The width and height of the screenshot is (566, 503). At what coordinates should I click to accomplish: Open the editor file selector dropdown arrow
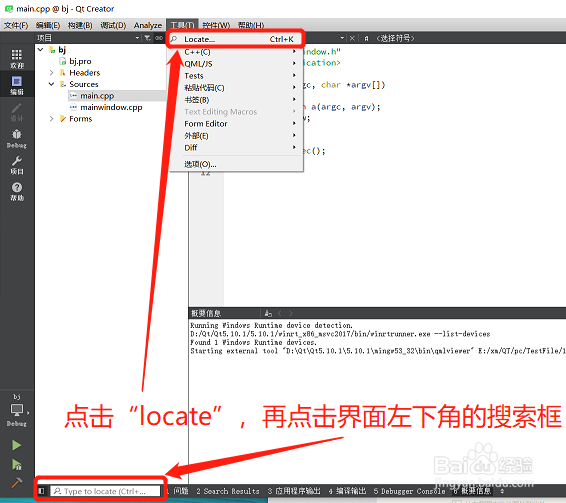342,38
